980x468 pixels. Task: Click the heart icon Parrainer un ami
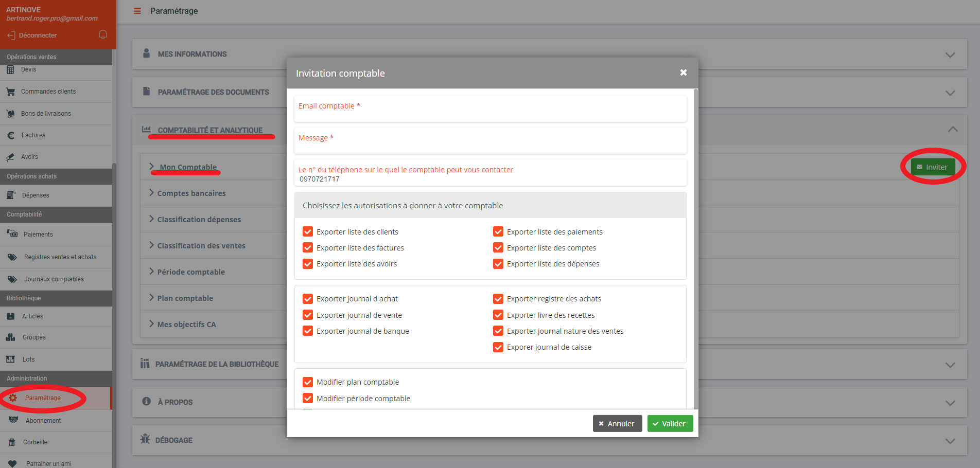[12, 463]
